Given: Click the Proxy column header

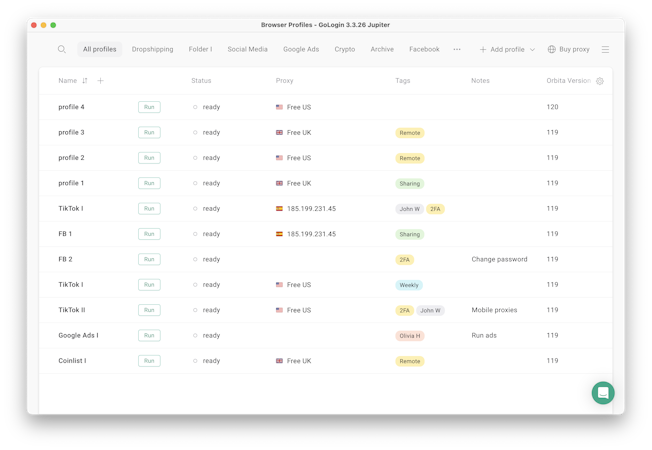Looking at the screenshot, I should (284, 81).
